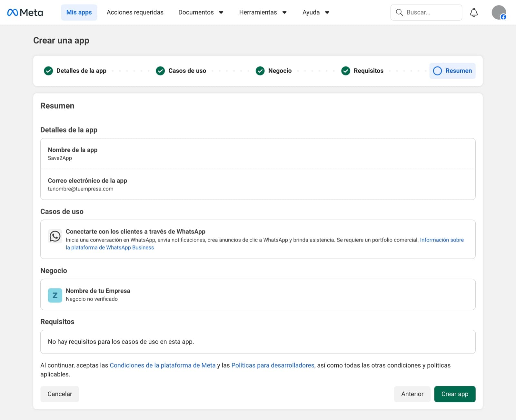Click the WhatsApp use case icon
This screenshot has width=516, height=420.
tap(55, 236)
